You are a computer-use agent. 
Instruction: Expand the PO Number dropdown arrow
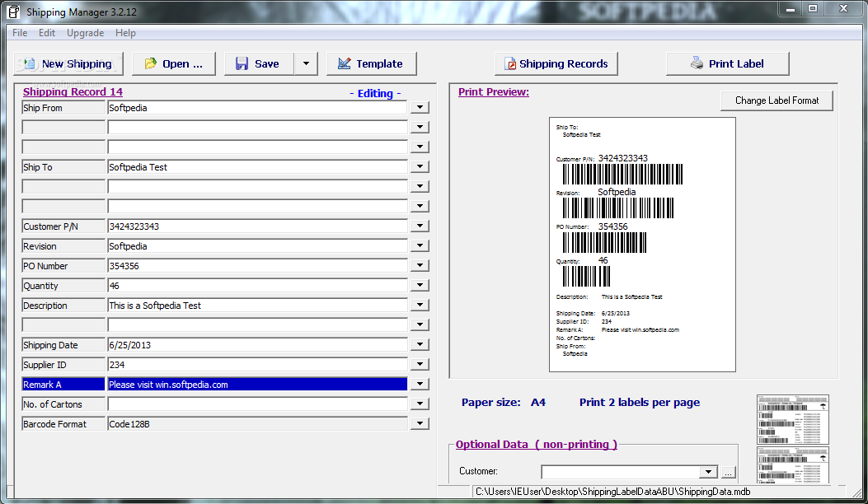tap(420, 265)
